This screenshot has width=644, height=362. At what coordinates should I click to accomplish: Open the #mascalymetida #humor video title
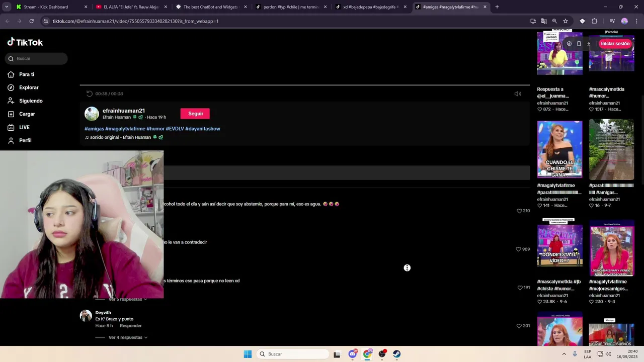[x=607, y=93]
